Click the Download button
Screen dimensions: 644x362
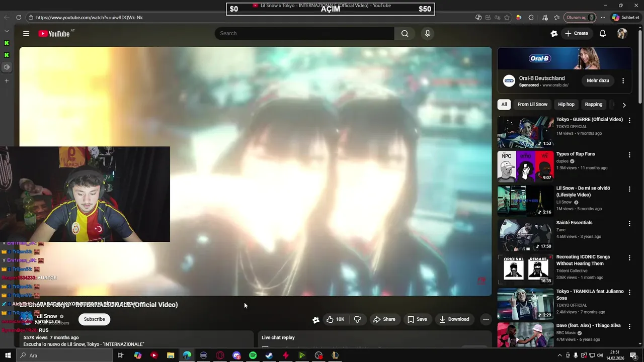coord(454,319)
